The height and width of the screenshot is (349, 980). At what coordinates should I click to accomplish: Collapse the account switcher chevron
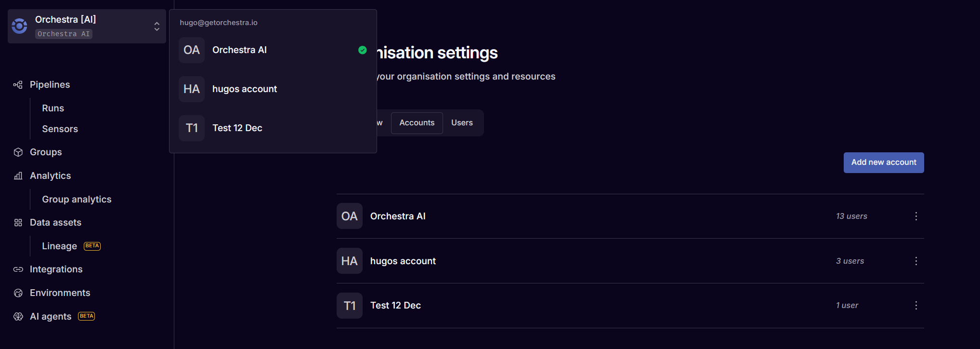click(157, 27)
